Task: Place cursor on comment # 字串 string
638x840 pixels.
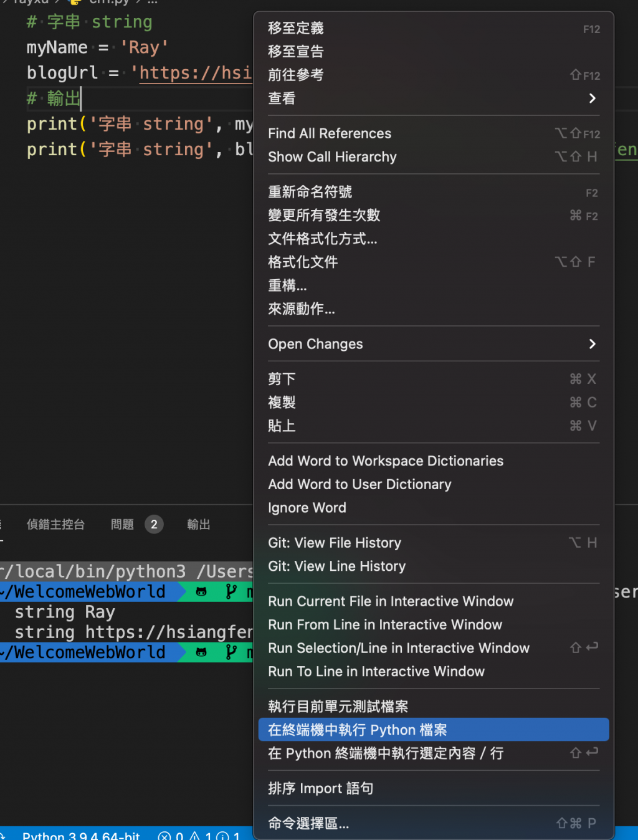Action: [x=89, y=22]
